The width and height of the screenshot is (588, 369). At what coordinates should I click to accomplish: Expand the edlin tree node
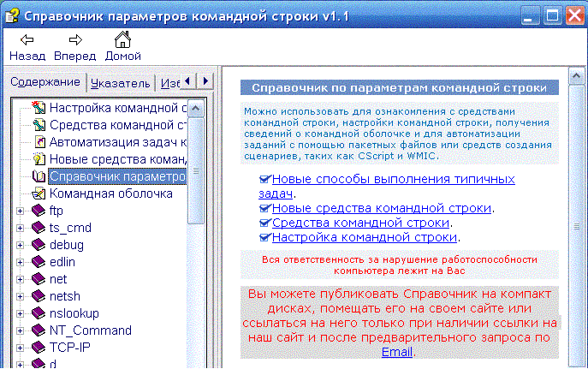[21, 262]
